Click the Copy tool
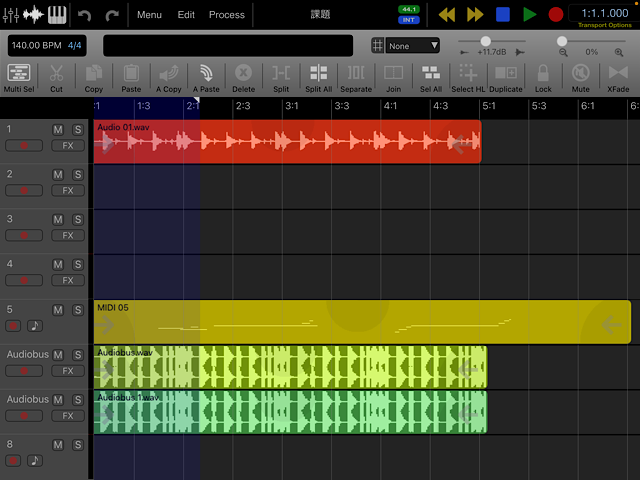Screen dimensions: 640x480 (x=94, y=78)
